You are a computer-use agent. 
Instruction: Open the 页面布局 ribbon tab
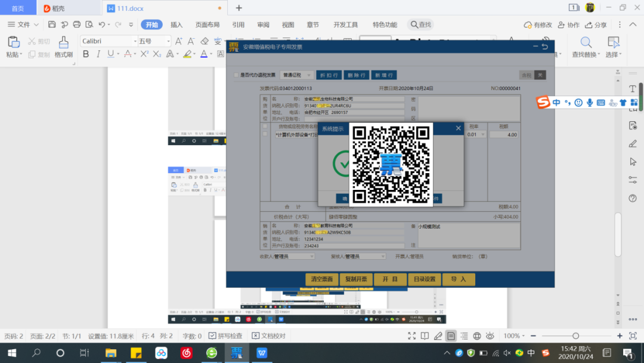click(x=208, y=24)
